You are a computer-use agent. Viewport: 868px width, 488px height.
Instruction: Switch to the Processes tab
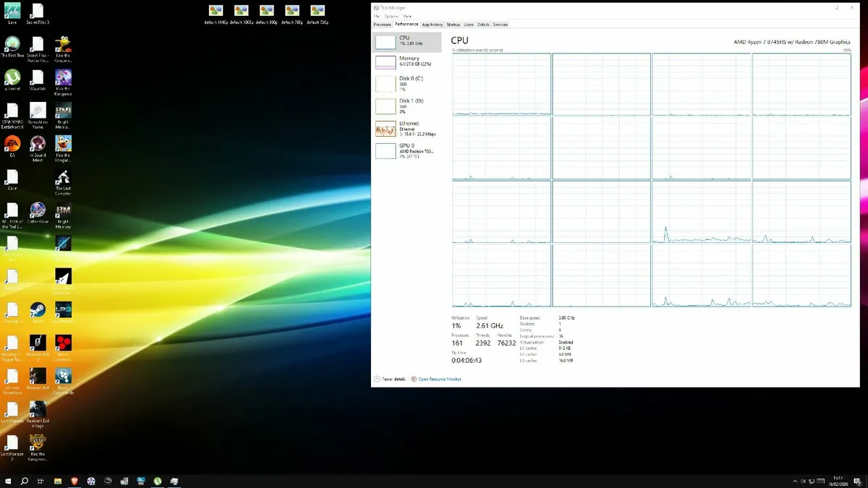pyautogui.click(x=383, y=24)
